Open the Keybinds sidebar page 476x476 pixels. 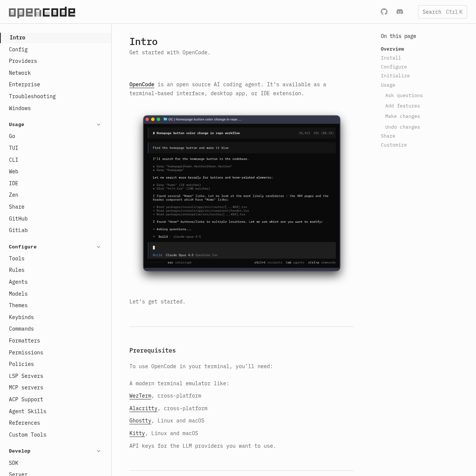(x=21, y=317)
